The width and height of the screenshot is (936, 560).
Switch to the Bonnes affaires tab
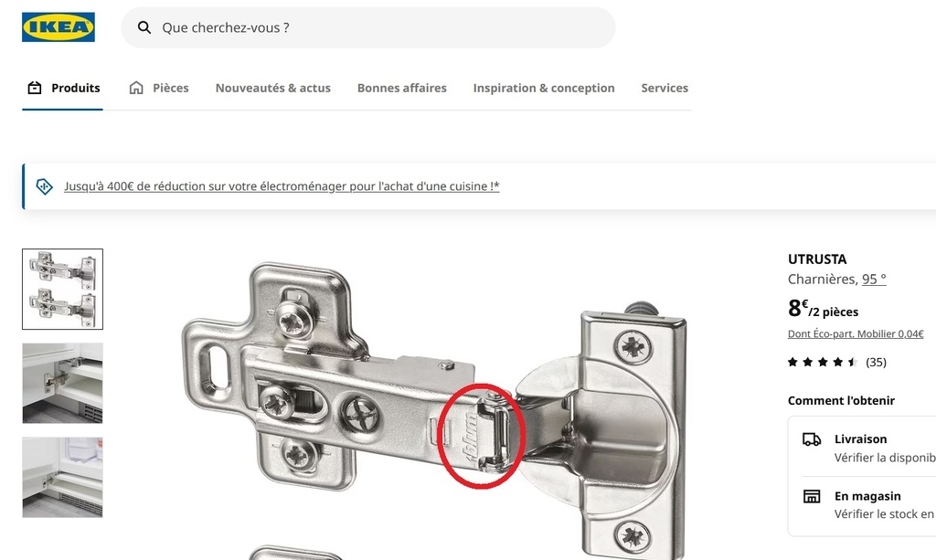pyautogui.click(x=402, y=88)
